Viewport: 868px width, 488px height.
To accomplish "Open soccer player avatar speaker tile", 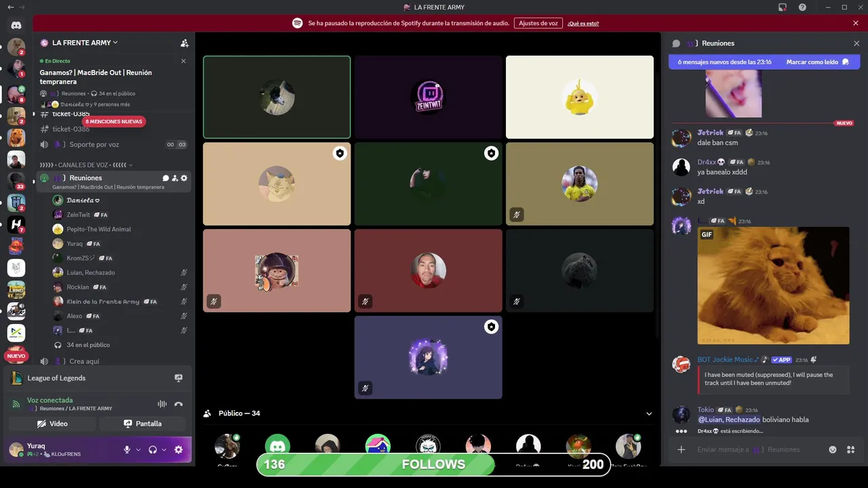I will point(580,184).
